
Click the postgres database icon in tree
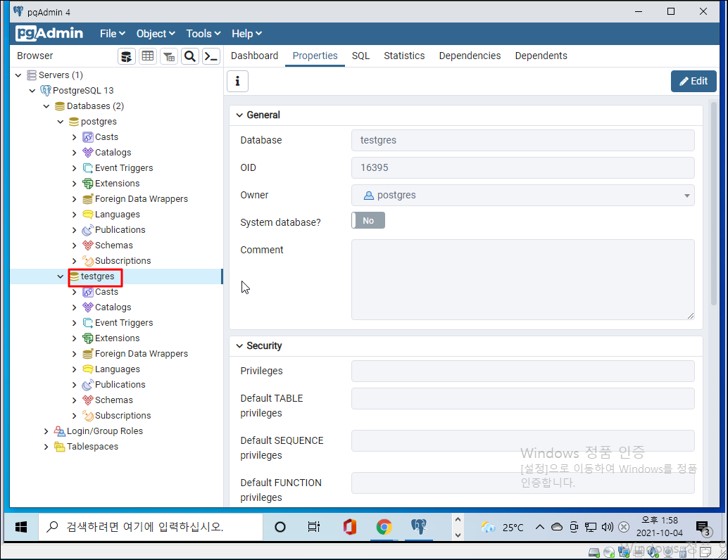tap(74, 122)
